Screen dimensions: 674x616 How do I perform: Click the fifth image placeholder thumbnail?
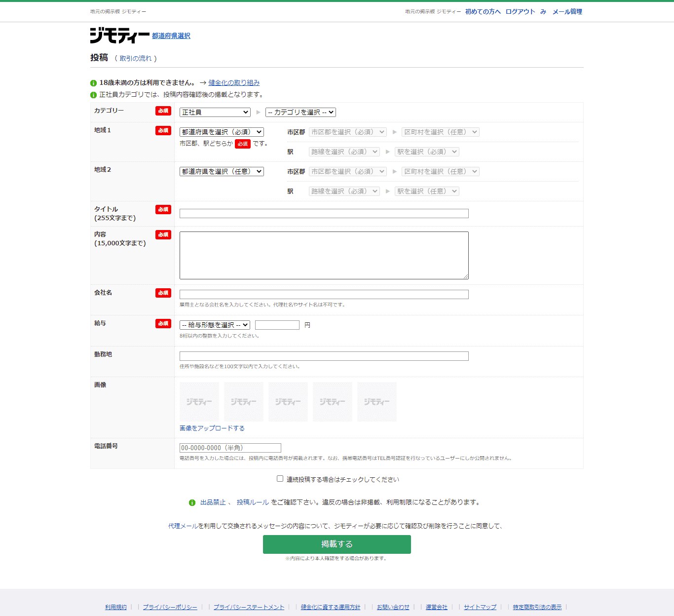(377, 402)
